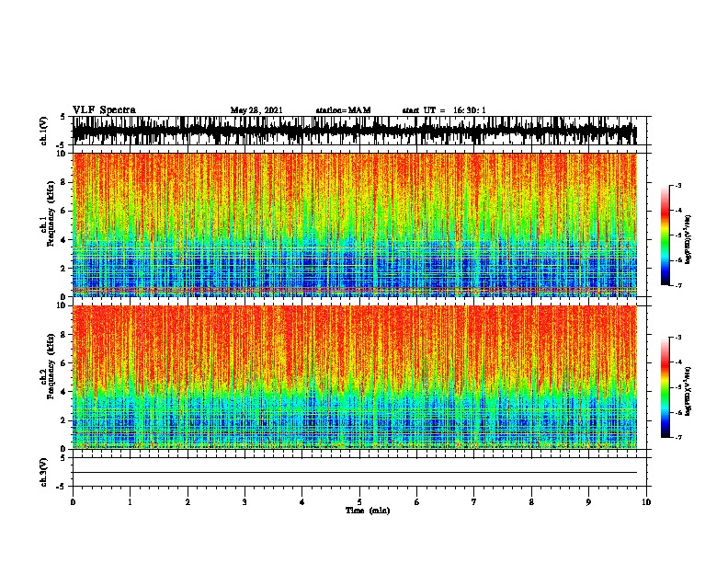Image resolution: width=728 pixels, height=563 pixels.
Task: Click the ch.1 PSD color scale bar
Action: click(665, 236)
